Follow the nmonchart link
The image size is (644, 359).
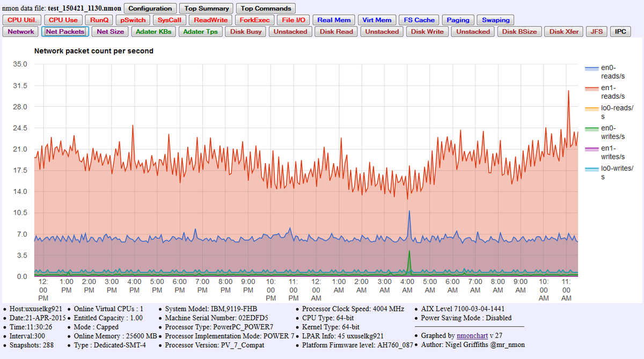[472, 335]
